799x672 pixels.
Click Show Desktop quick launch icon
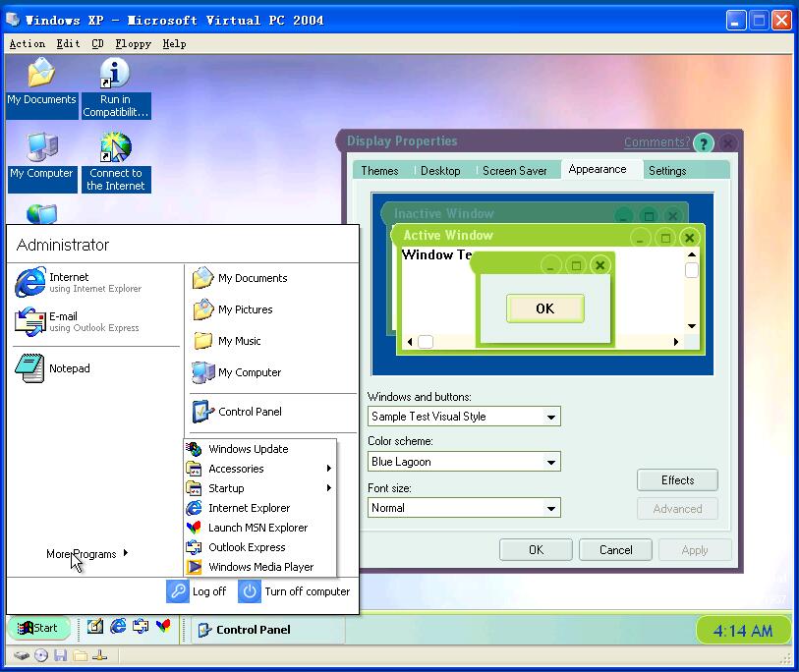95,626
